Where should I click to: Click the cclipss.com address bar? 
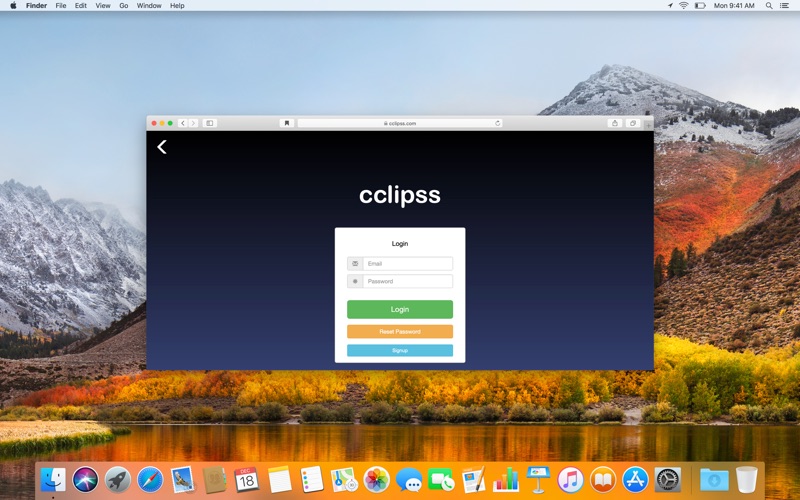[x=399, y=123]
